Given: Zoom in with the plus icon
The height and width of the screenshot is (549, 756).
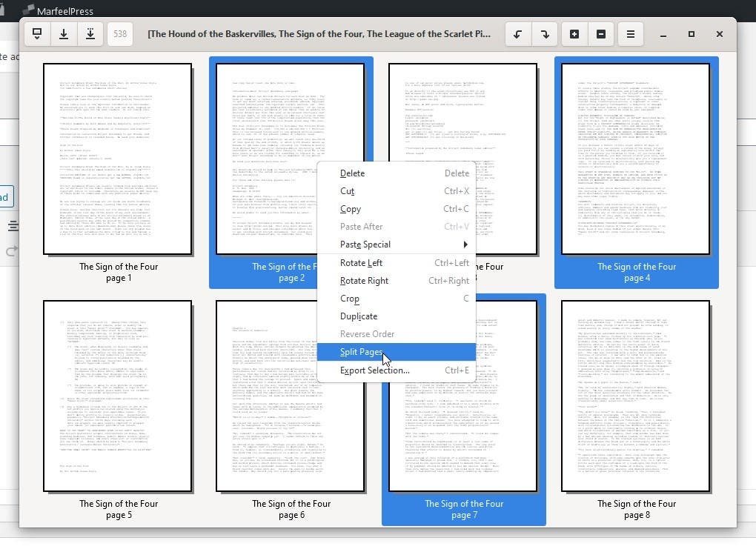Looking at the screenshot, I should click(574, 34).
